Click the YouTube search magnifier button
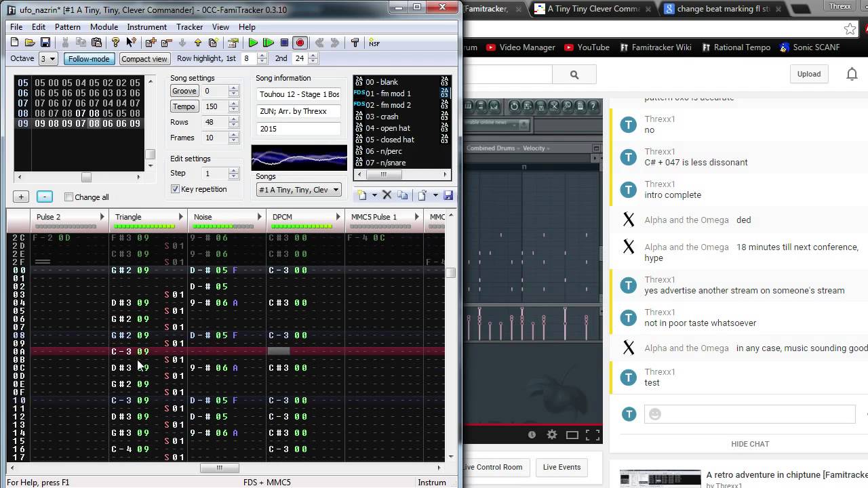The image size is (868, 488). point(574,75)
